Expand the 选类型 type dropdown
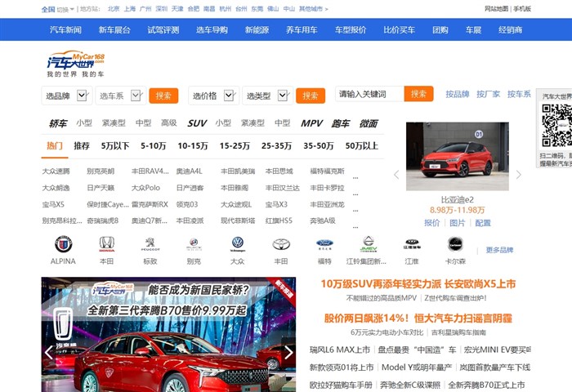Image resolution: width=572 pixels, height=392 pixels. tap(268, 96)
